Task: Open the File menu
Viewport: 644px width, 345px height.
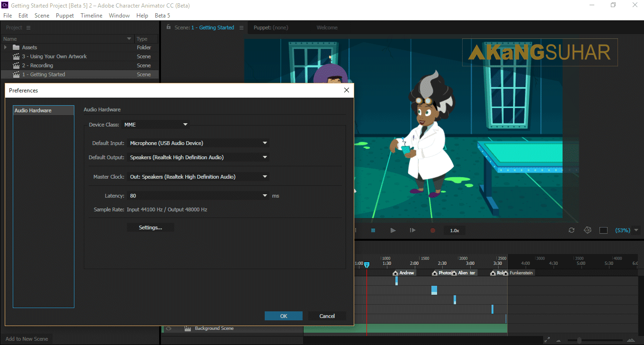Action: [x=8, y=16]
